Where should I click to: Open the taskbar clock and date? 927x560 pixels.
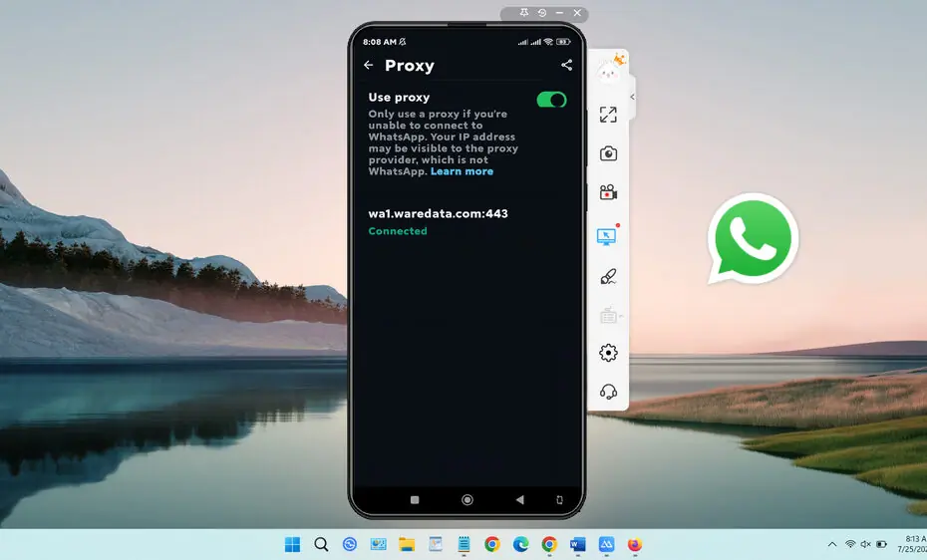(x=912, y=544)
